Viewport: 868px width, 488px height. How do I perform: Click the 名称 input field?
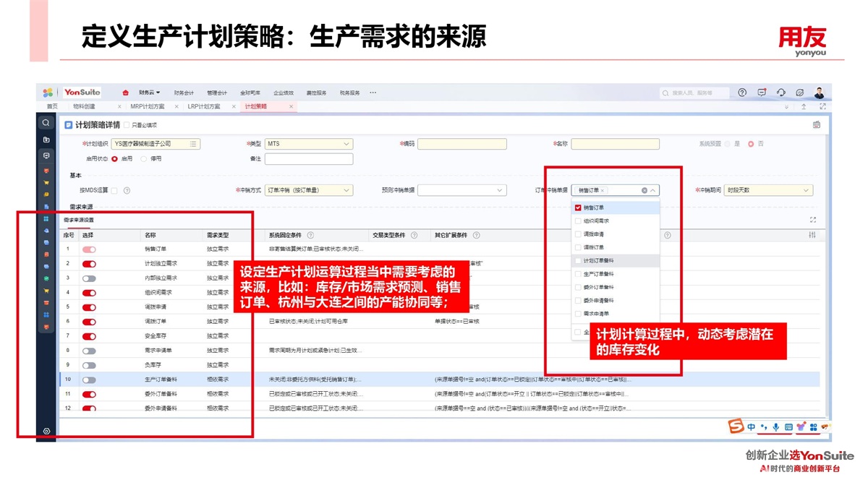tap(615, 144)
